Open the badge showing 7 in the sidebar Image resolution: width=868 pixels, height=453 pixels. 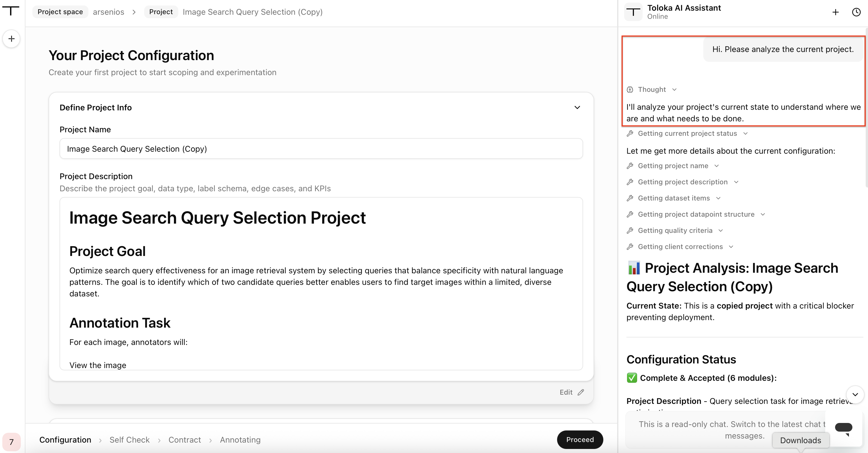[12, 441]
